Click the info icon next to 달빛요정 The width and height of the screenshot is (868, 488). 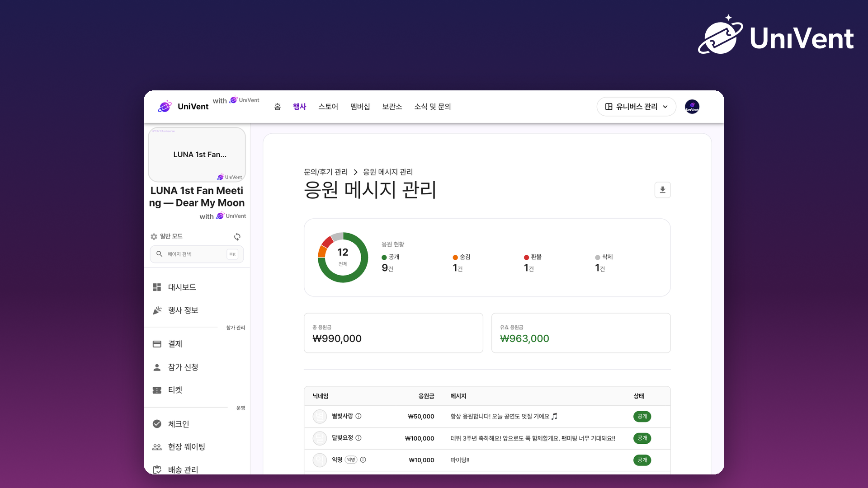(x=359, y=438)
